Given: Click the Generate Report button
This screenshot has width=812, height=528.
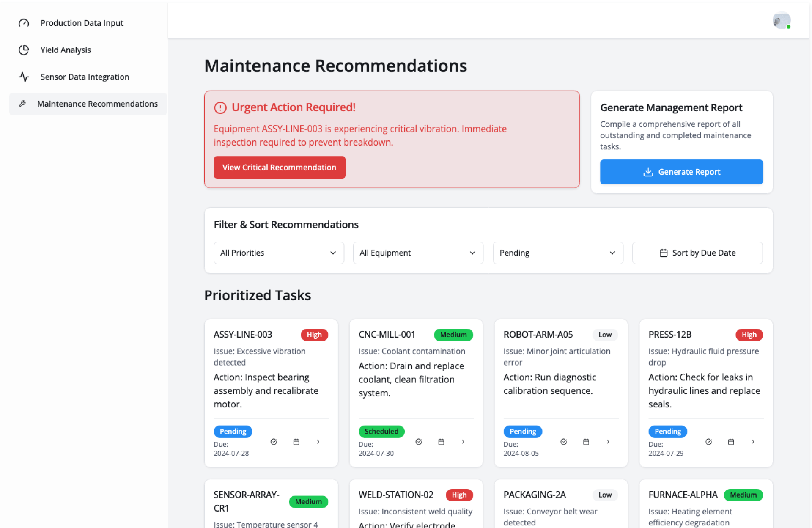Looking at the screenshot, I should click(681, 172).
